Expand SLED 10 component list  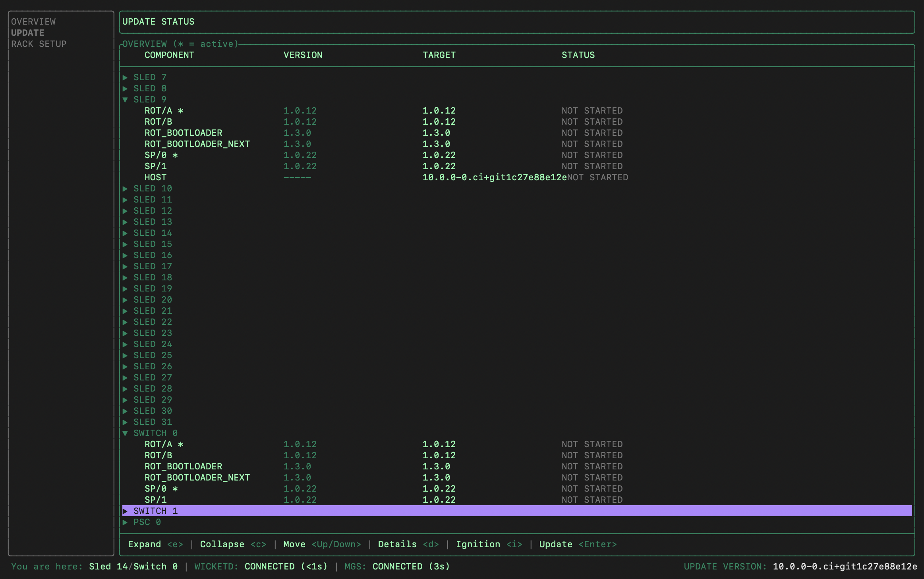[126, 189]
